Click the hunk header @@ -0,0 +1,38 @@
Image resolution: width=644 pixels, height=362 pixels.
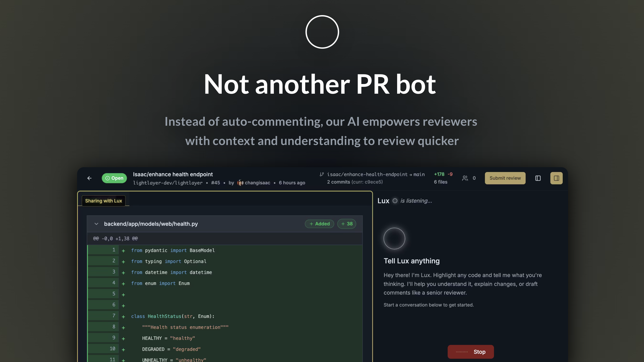(116, 238)
